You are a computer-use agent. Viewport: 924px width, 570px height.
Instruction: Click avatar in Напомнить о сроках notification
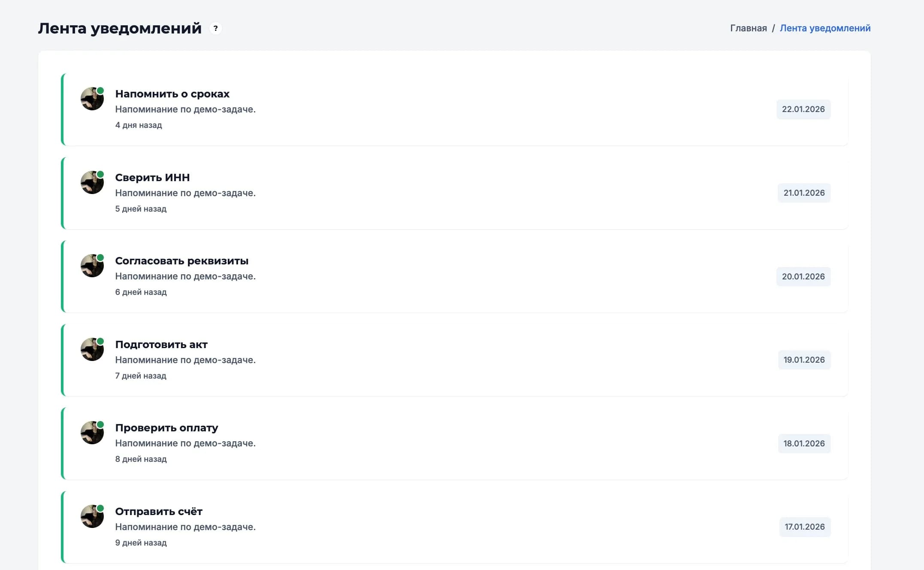point(92,99)
